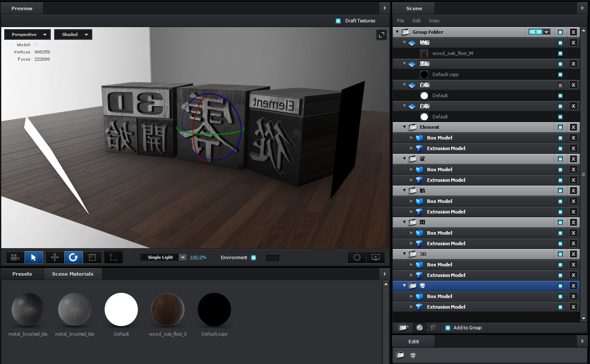Toggle visibility of Group Folder
Screen dimensions: 590x364
[x=560, y=32]
